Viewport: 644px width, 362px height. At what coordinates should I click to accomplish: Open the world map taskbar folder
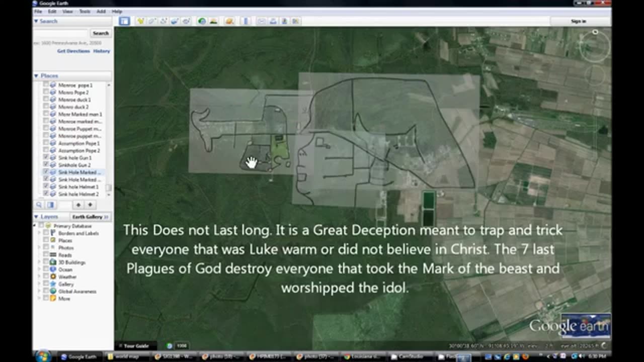click(126, 356)
